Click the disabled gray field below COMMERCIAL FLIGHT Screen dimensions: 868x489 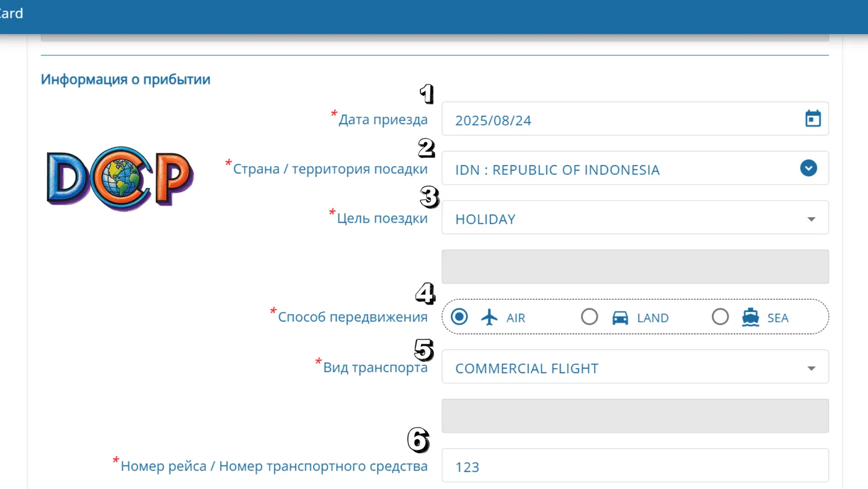635,416
